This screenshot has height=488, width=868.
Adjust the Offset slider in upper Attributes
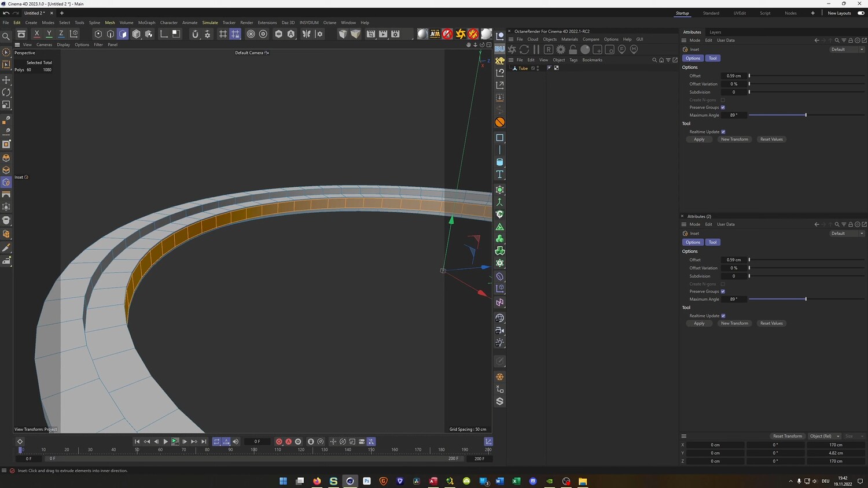click(x=807, y=76)
